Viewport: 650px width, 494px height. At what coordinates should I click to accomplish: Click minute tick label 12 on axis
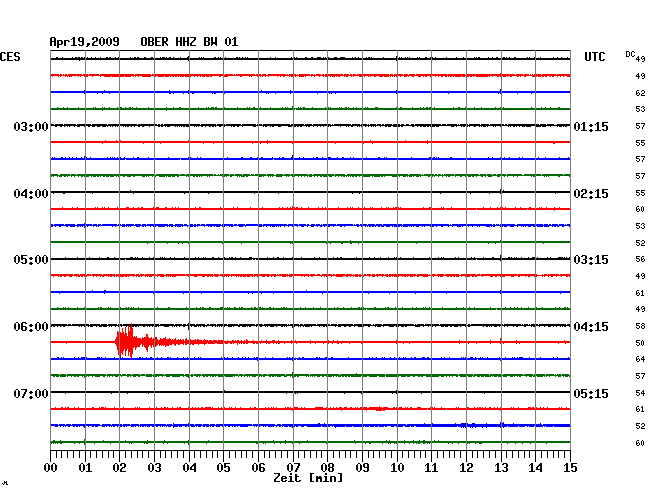tap(466, 468)
